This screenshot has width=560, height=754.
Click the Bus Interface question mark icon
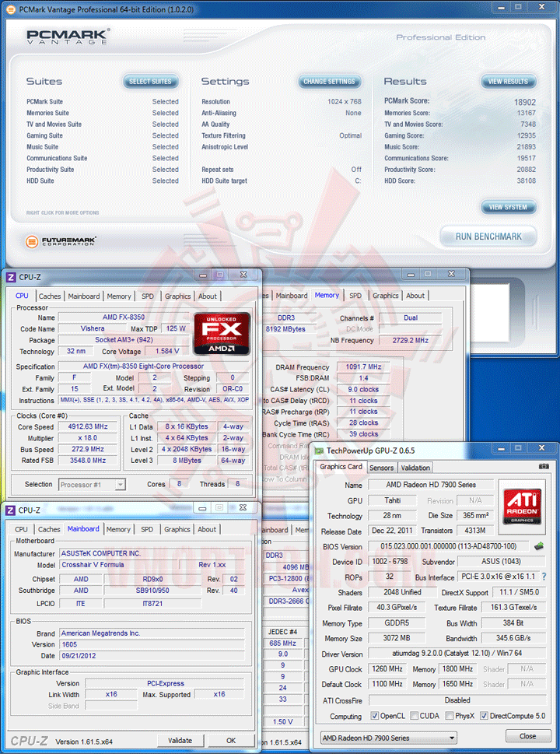point(544,577)
